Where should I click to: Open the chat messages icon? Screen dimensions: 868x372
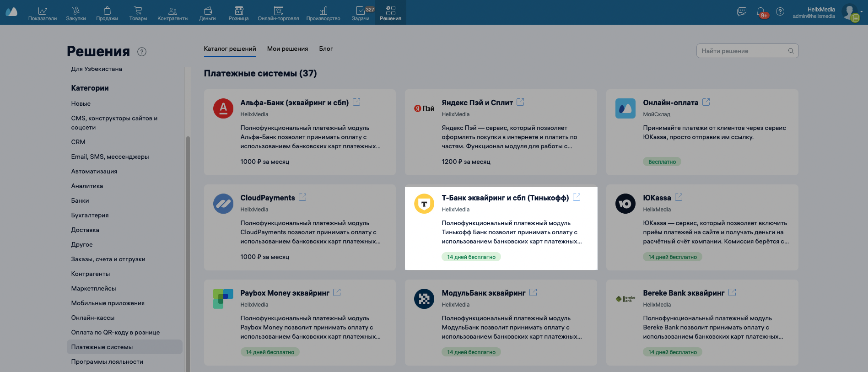pos(742,12)
